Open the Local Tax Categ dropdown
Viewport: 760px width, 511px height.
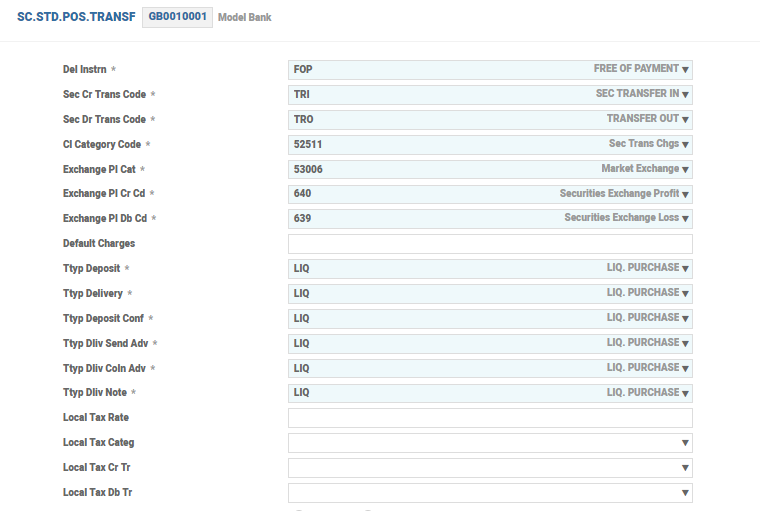685,443
